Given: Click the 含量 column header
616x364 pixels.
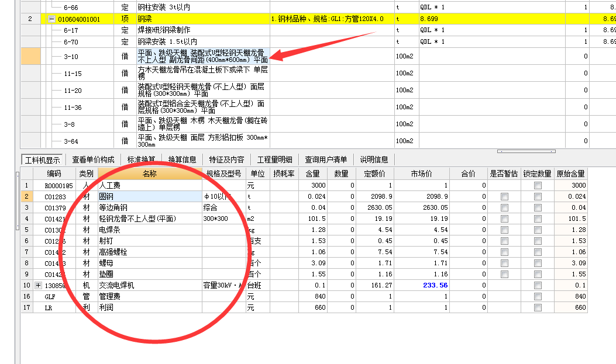Looking at the screenshot, I should point(313,174).
